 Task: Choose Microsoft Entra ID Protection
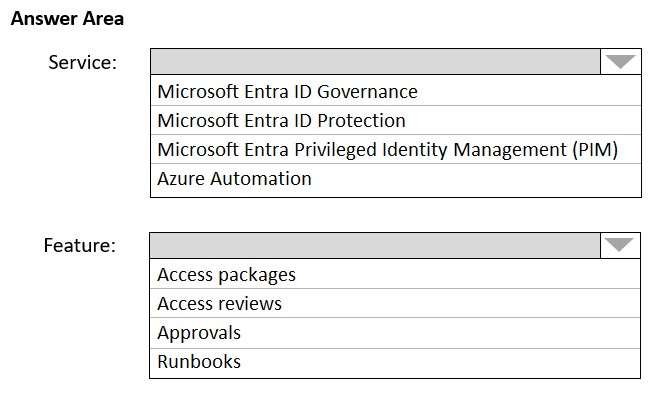click(281, 121)
